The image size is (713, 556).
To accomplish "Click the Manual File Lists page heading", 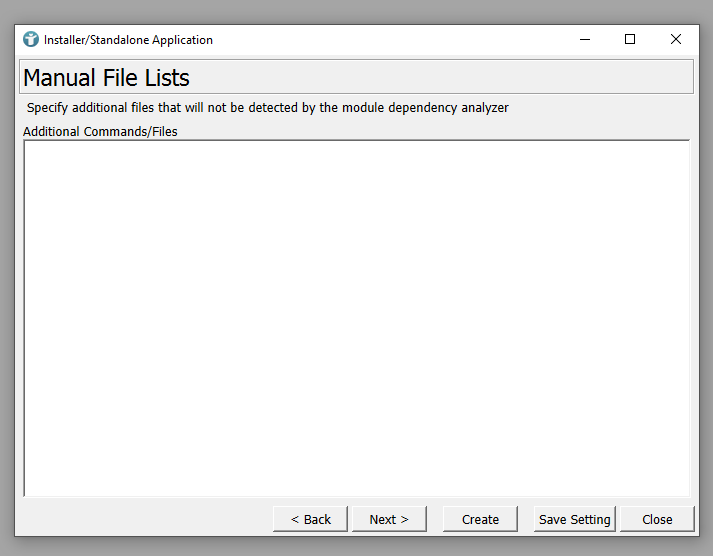I will click(107, 77).
